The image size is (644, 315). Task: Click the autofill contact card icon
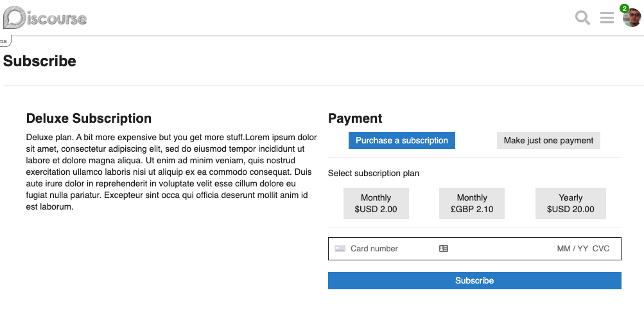click(x=444, y=248)
